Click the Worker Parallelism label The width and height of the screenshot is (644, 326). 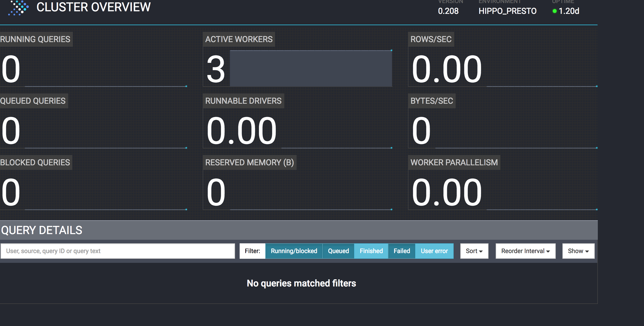[454, 162]
